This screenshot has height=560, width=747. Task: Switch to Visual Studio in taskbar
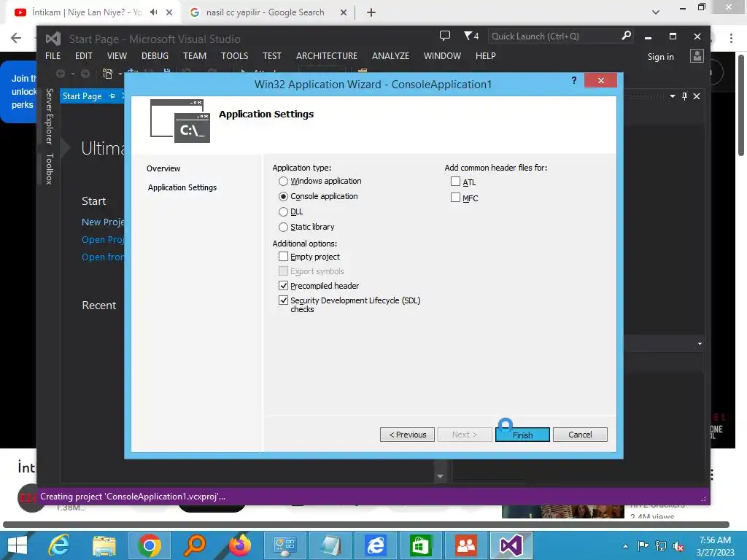click(511, 545)
